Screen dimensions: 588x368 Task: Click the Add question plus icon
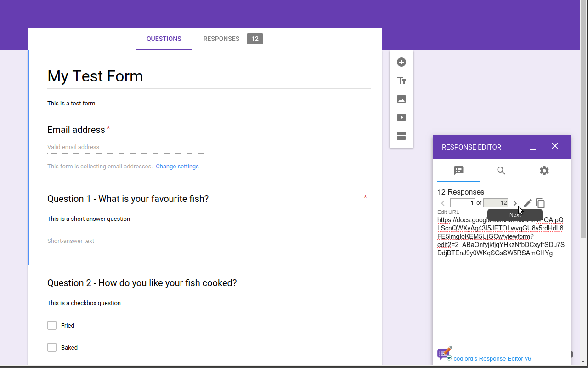401,62
